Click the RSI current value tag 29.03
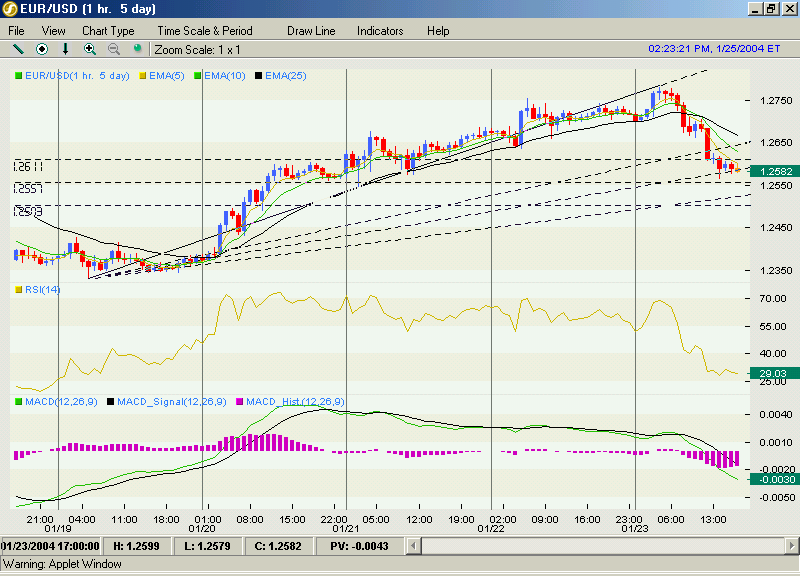 tap(774, 373)
